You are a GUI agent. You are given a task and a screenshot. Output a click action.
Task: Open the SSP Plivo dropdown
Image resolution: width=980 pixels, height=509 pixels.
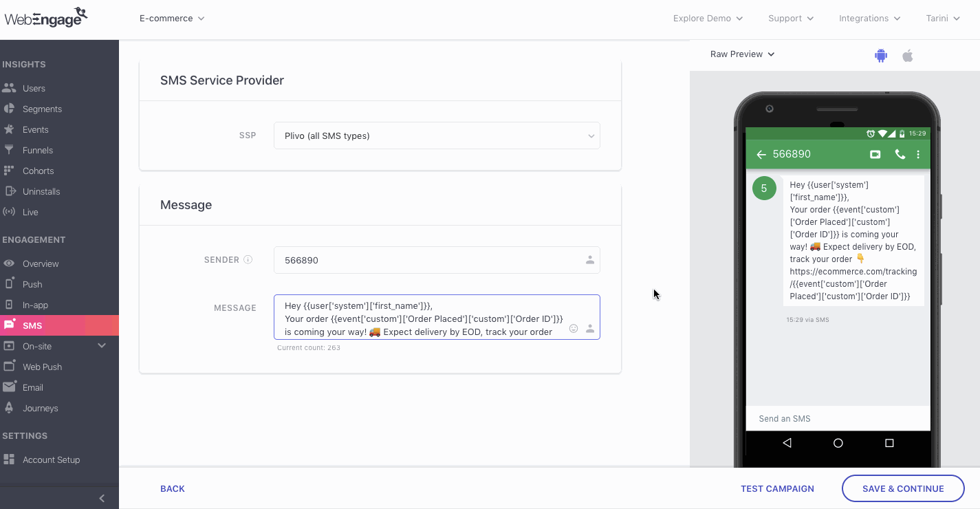click(437, 136)
